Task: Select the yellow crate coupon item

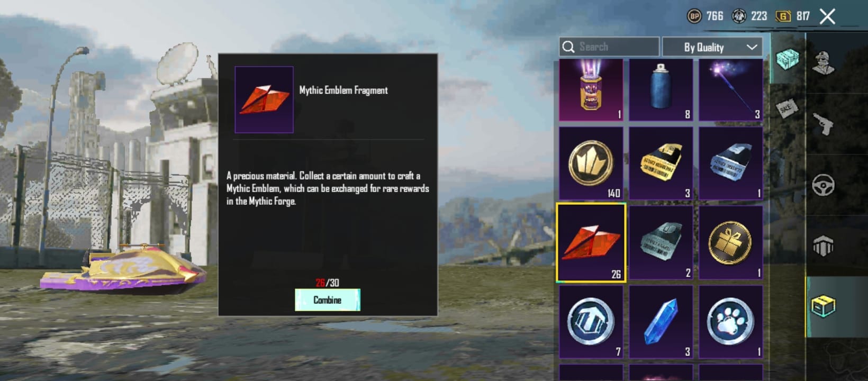Action: pos(661,163)
